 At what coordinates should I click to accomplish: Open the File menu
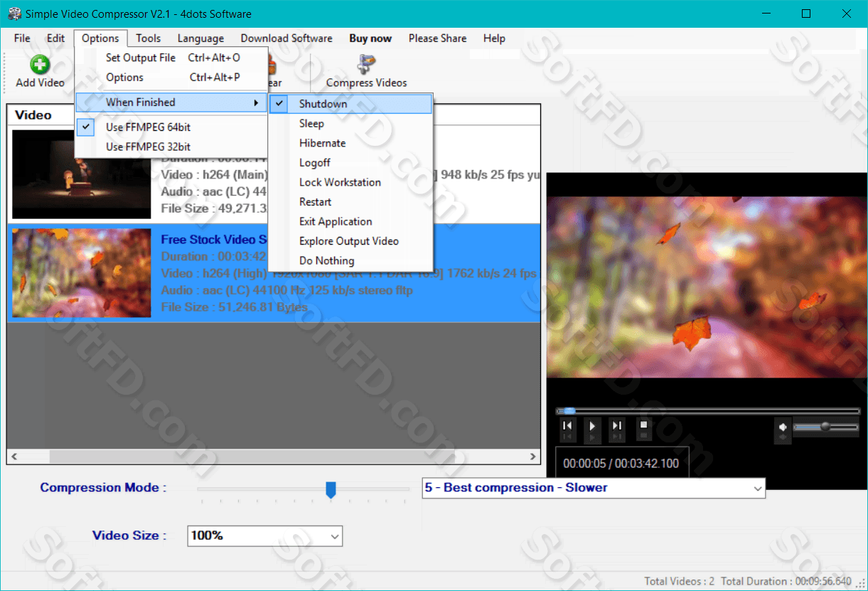[x=22, y=38]
